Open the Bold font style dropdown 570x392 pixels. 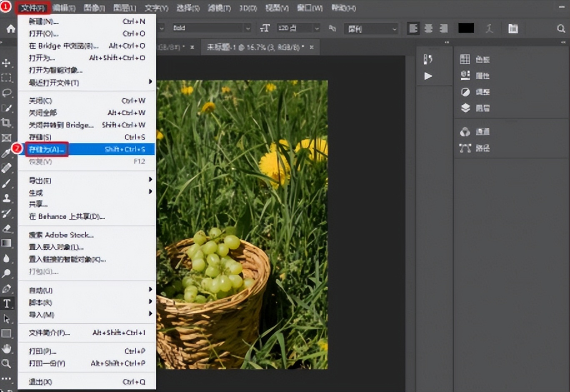click(x=247, y=28)
